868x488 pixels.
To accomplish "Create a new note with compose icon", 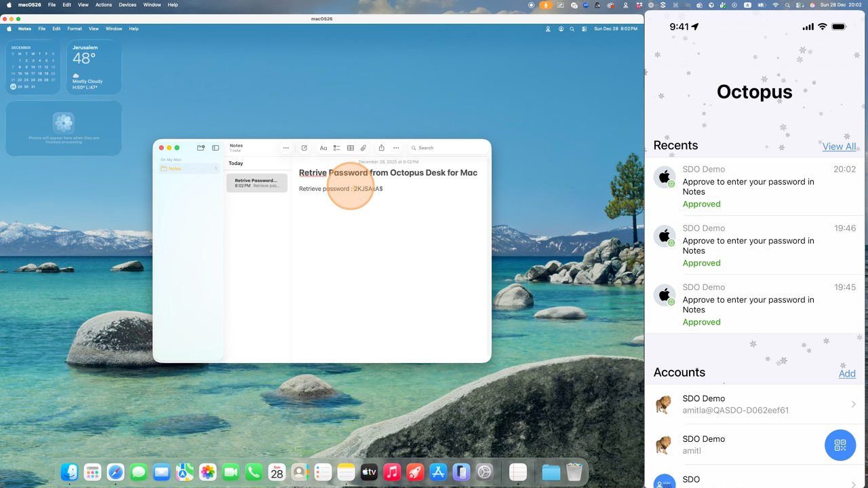I will (304, 148).
